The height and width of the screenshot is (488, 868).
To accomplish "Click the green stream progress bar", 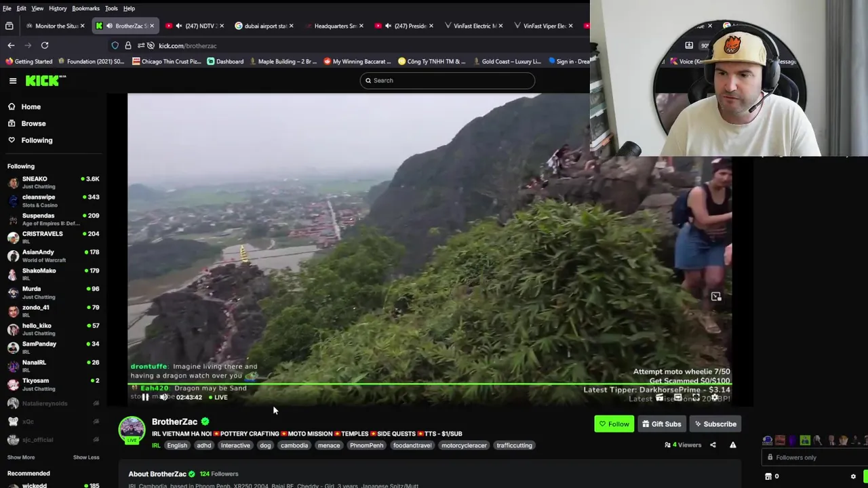I will pos(430,384).
